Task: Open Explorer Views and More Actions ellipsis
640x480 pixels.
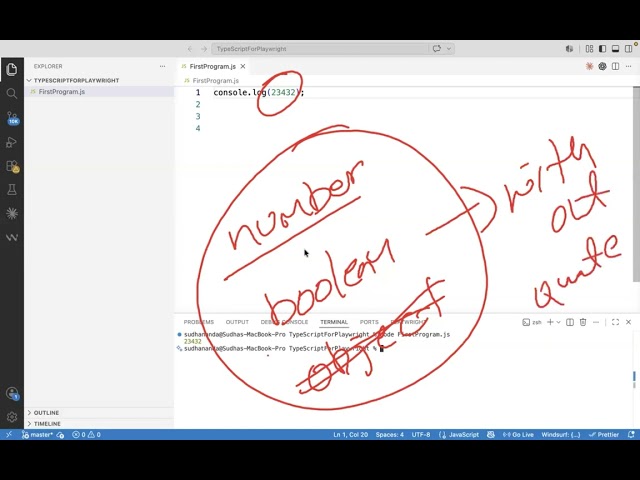Action: 162,66
